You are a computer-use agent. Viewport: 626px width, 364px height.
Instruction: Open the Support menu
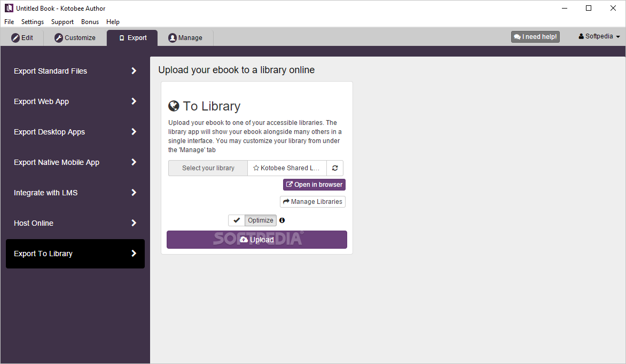point(62,22)
